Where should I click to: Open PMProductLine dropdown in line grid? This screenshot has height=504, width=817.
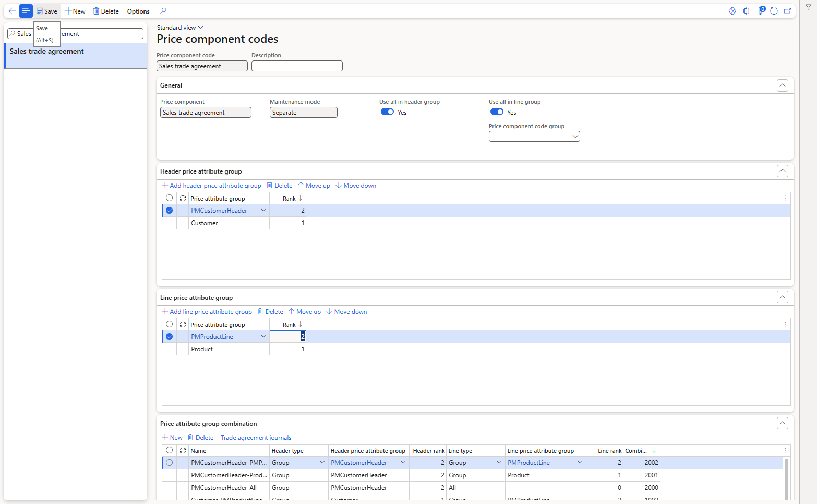[263, 337]
